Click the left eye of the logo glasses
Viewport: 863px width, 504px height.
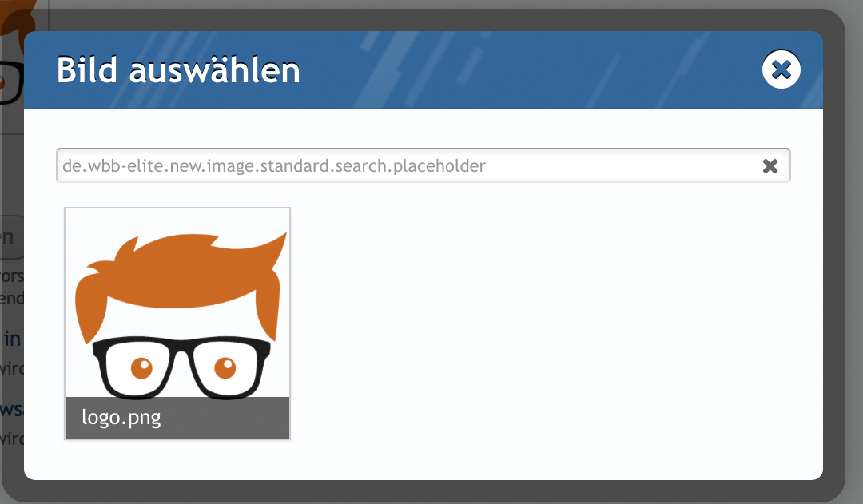coord(141,367)
